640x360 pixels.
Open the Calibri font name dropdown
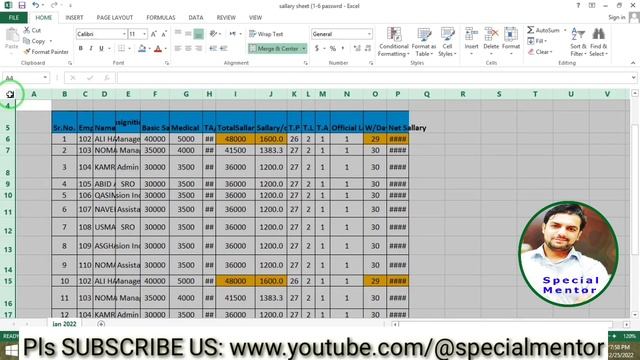124,34
